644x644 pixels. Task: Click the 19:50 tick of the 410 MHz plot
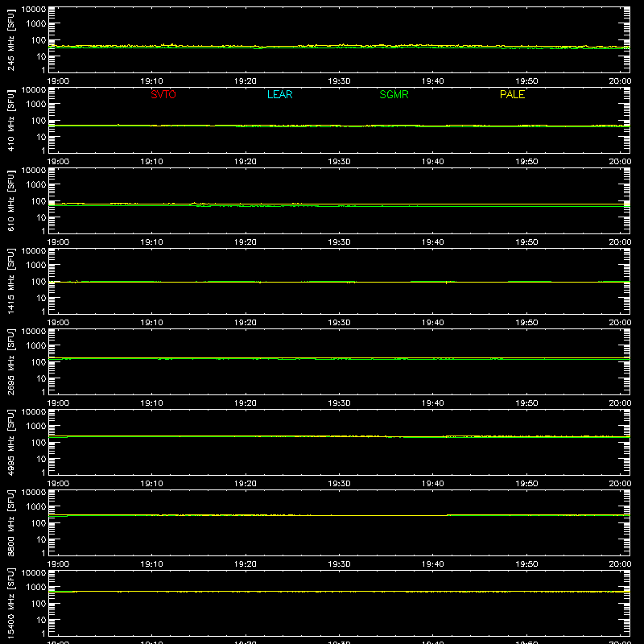tap(526, 162)
